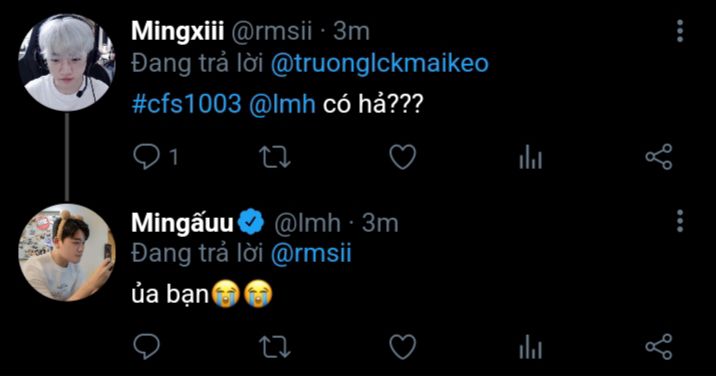Open more options menu for Mingấuu's tweet
The image size is (716, 376).
tap(680, 221)
